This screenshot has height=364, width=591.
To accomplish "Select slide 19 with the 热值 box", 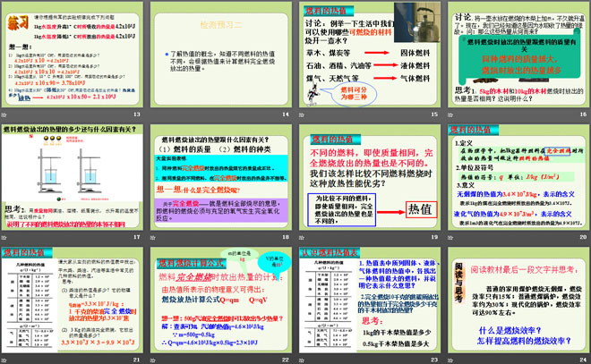I will (x=370, y=176).
